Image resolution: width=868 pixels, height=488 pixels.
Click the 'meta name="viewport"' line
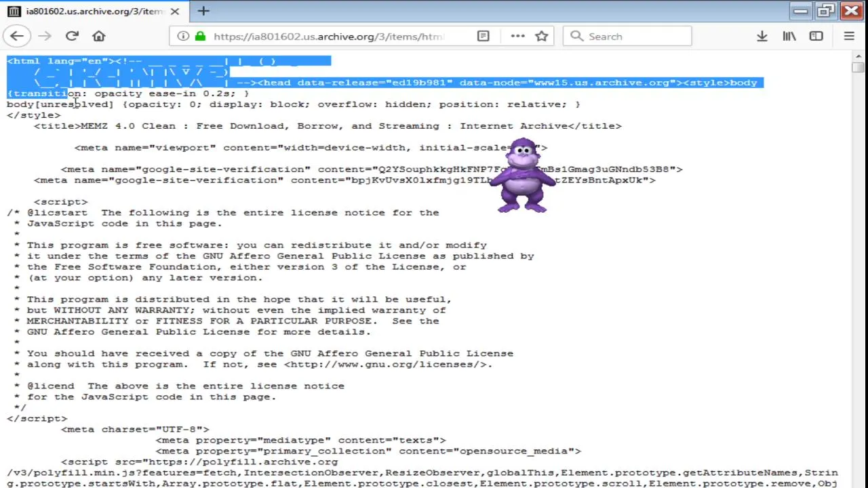(311, 148)
